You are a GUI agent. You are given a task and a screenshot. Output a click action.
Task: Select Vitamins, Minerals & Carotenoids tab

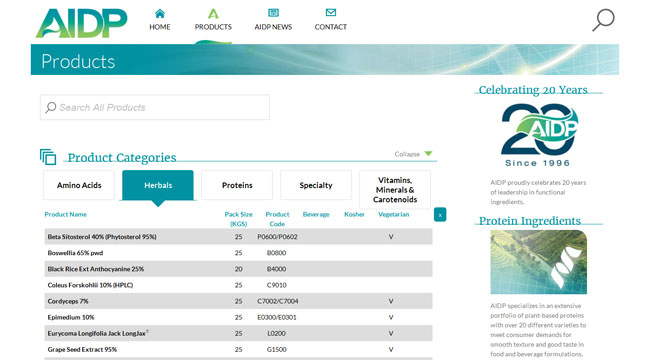(x=395, y=190)
